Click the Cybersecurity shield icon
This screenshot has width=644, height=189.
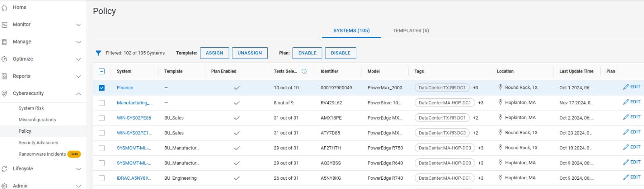(4, 94)
